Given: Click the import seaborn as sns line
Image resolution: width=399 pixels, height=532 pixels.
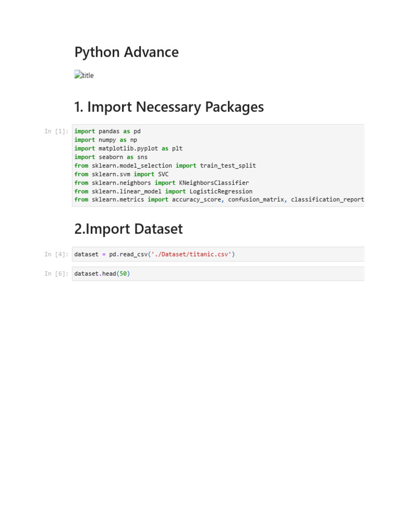Looking at the screenshot, I should [x=111, y=157].
